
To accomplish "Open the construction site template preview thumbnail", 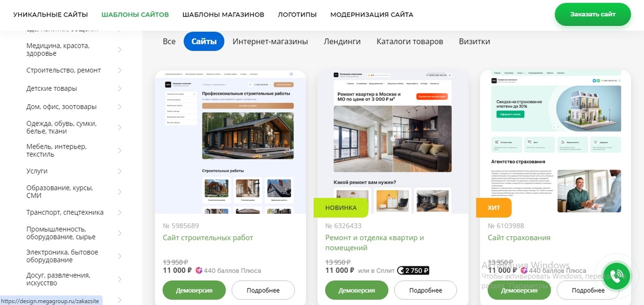I will (230, 142).
